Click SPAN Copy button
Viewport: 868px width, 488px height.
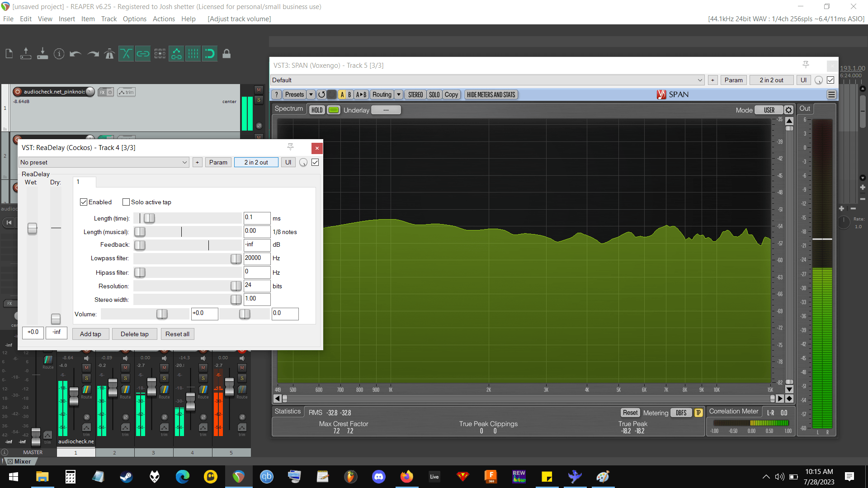coord(451,94)
